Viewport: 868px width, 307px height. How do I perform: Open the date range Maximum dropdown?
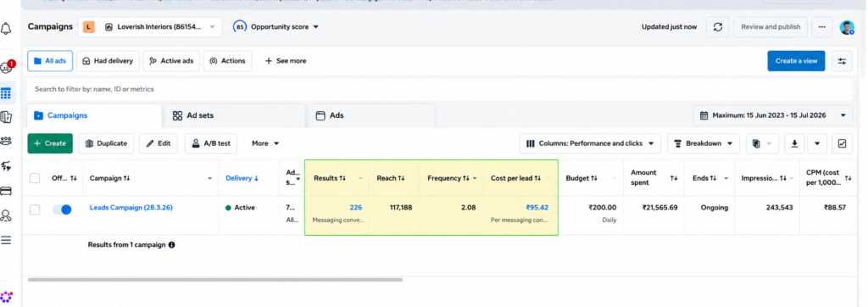[x=773, y=116]
